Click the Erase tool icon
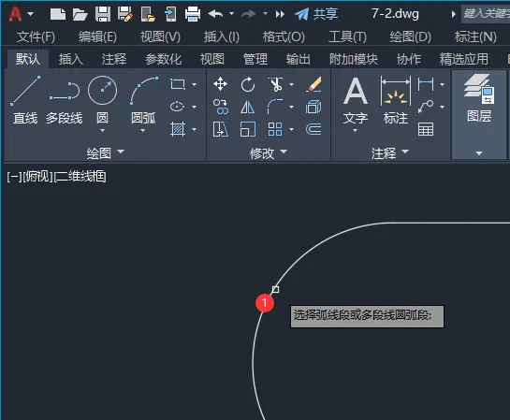The width and height of the screenshot is (510, 420). [313, 84]
